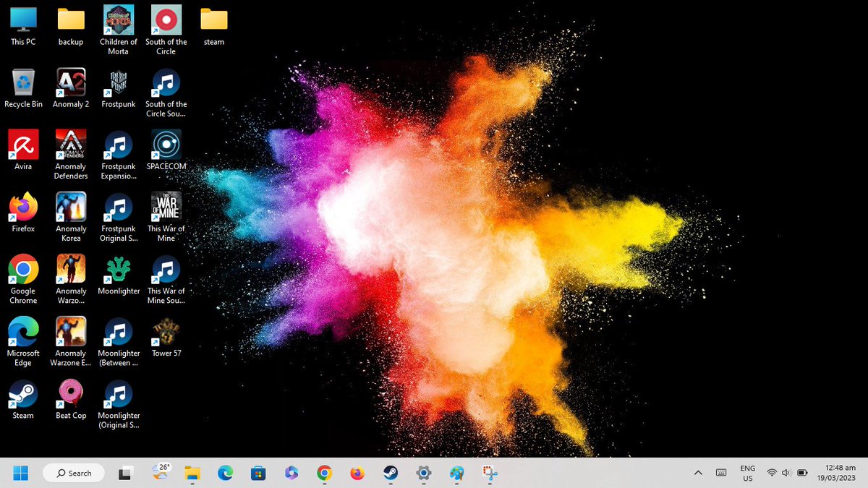Select the Tower 57 shortcut
The width and height of the screenshot is (868, 488).
166,337
